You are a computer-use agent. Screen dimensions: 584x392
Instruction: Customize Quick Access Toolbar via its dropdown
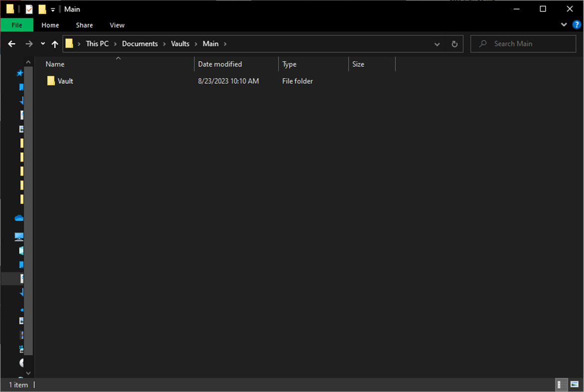tap(52, 9)
